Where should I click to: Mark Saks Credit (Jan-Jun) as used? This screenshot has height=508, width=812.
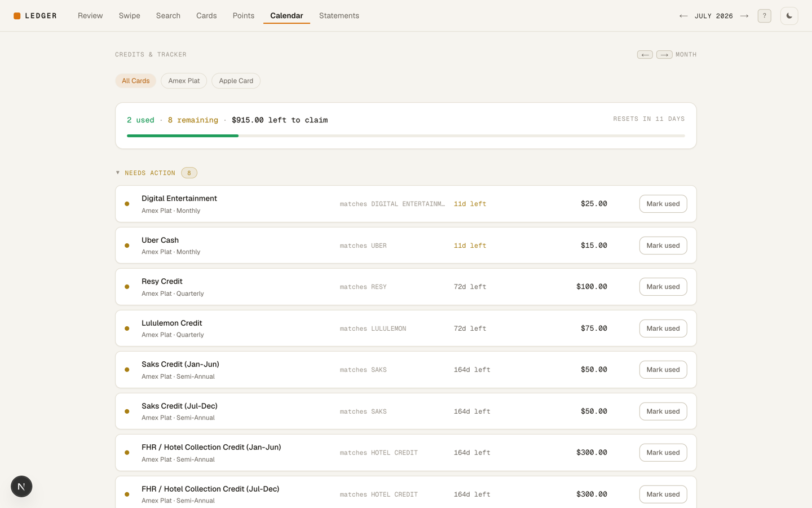click(x=663, y=370)
